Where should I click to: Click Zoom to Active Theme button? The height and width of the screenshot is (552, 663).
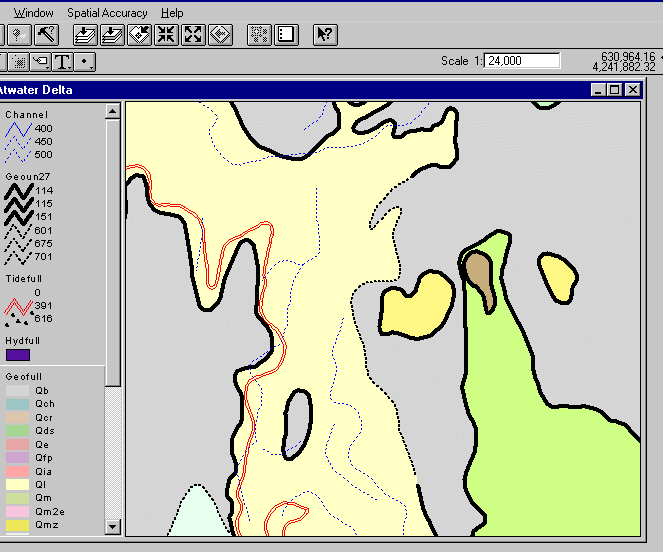pyautogui.click(x=113, y=34)
